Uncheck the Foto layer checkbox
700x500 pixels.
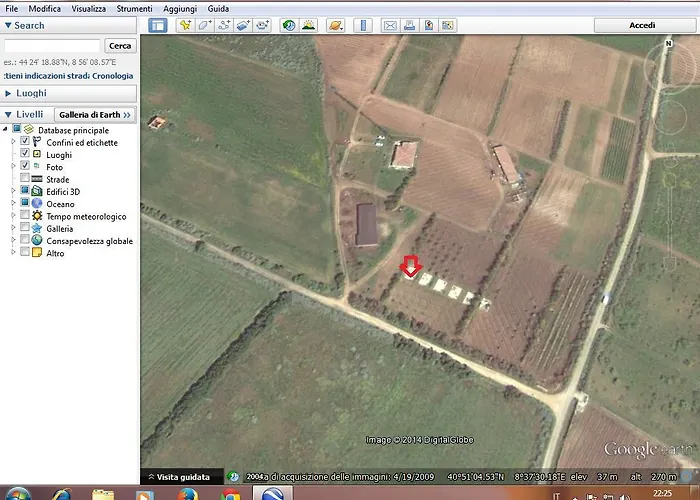pyautogui.click(x=25, y=167)
